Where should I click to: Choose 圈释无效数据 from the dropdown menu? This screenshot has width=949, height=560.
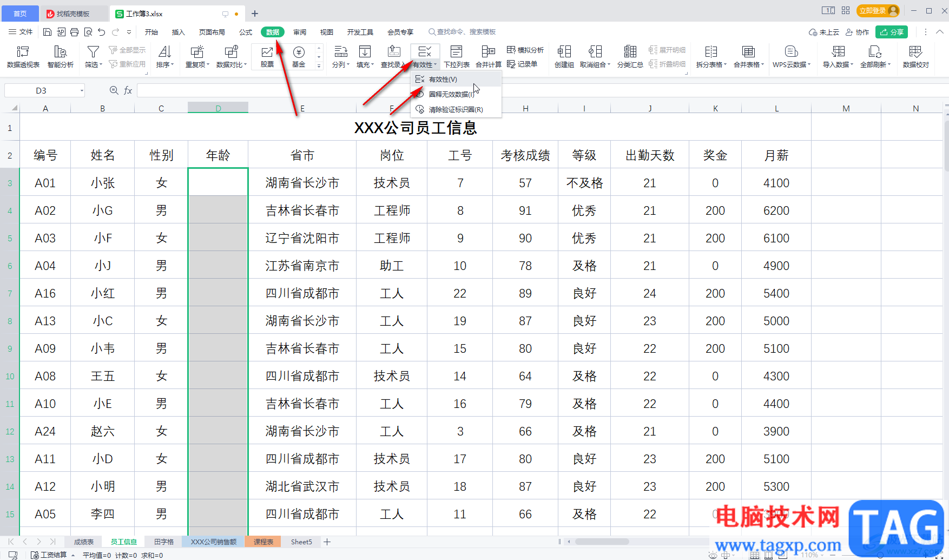[456, 94]
